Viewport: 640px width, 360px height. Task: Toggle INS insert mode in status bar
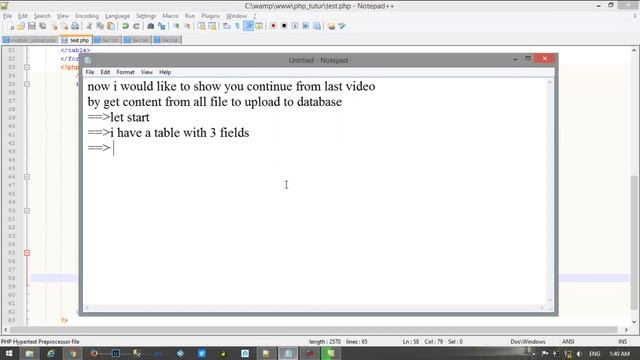622,342
